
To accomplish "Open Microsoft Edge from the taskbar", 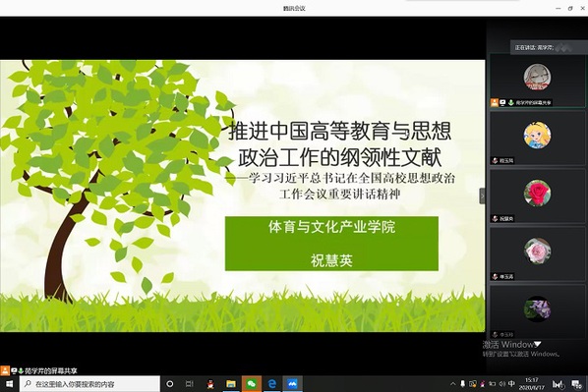I will 271,384.
